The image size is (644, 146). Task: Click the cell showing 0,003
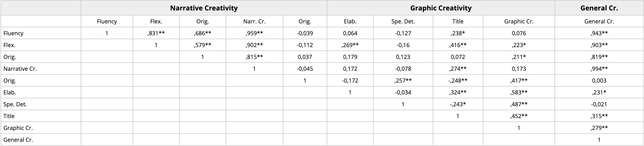[599, 81]
